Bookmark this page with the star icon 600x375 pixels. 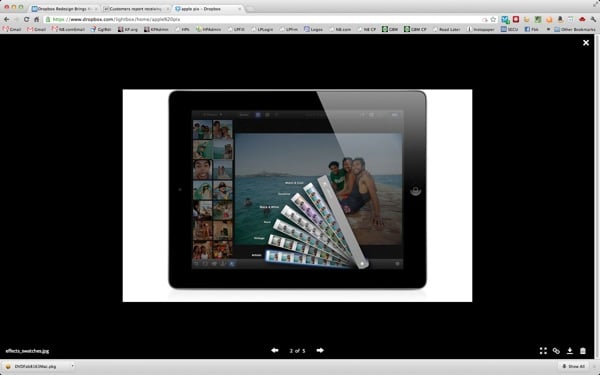tap(493, 19)
